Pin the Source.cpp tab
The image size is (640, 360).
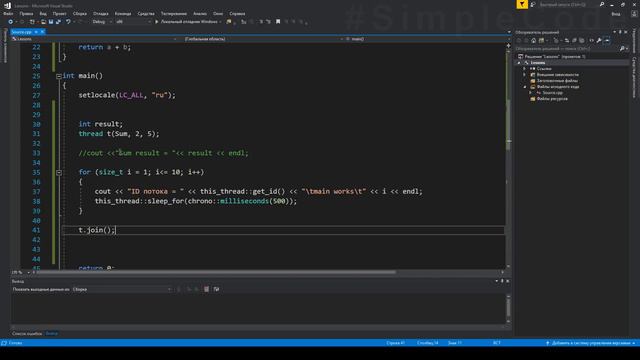36,32
